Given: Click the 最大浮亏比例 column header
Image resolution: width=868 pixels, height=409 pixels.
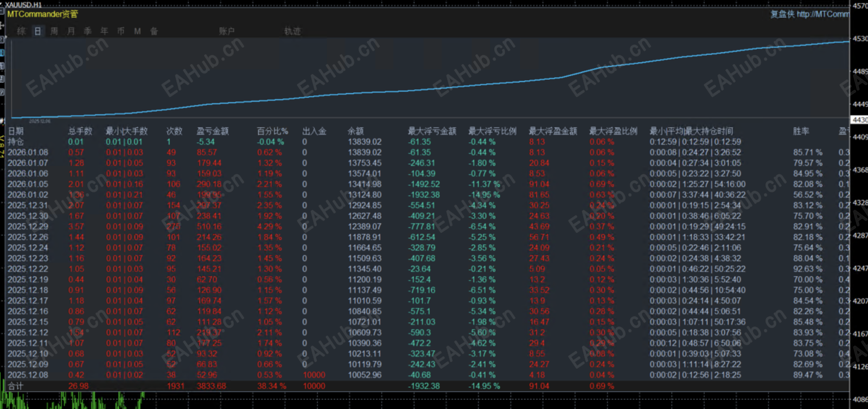Looking at the screenshot, I should coord(493,131).
